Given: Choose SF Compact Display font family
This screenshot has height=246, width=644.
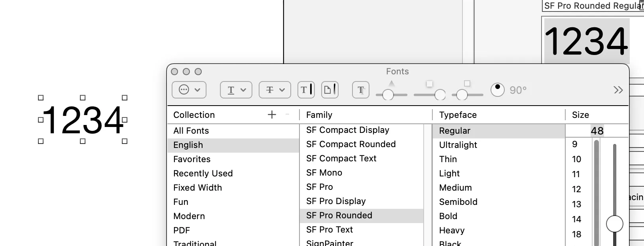Looking at the screenshot, I should pyautogui.click(x=362, y=130).
